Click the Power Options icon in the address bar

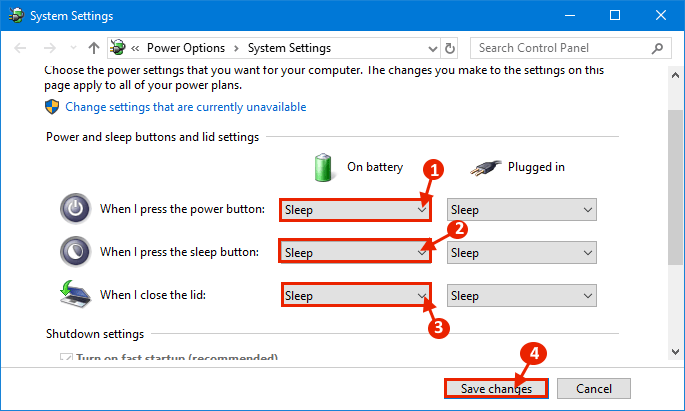coord(118,47)
